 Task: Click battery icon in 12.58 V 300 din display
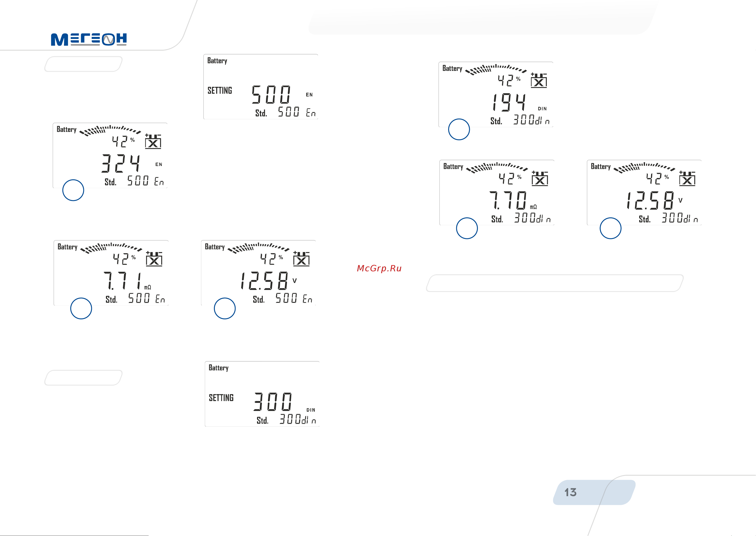pyautogui.click(x=687, y=179)
